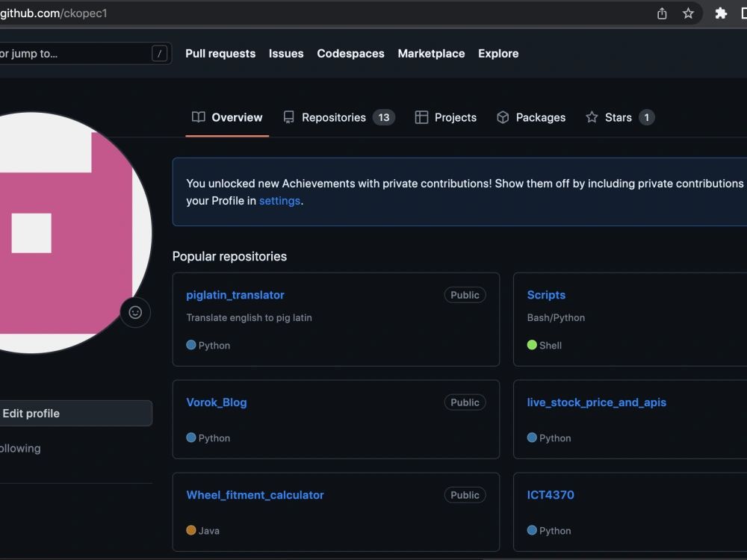Click the 'Bash/Python' description text

pyautogui.click(x=556, y=317)
